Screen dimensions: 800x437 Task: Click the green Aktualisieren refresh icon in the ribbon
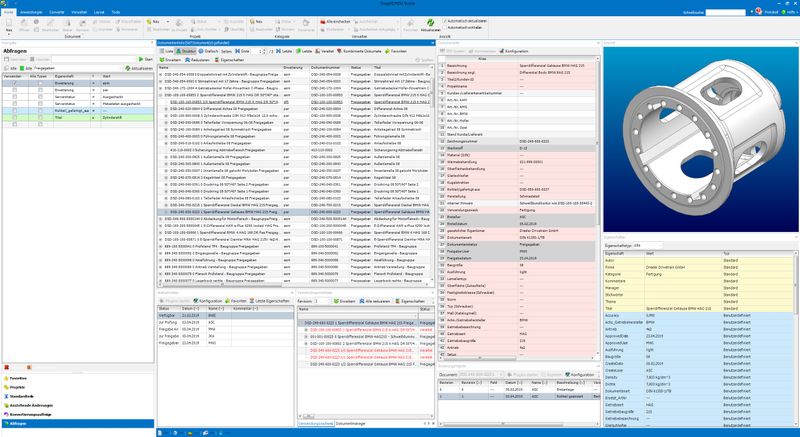(x=431, y=23)
